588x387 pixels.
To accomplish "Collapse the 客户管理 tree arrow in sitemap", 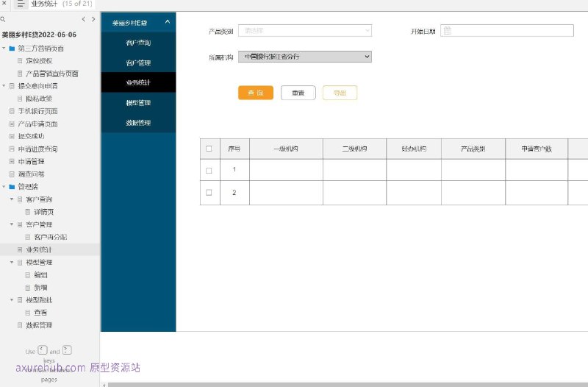I will tap(12, 224).
